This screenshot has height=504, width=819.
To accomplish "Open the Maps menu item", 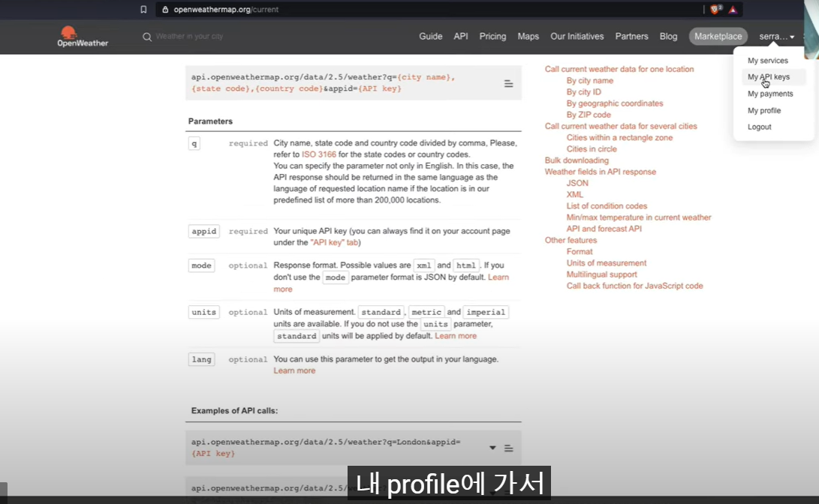I will pos(528,37).
